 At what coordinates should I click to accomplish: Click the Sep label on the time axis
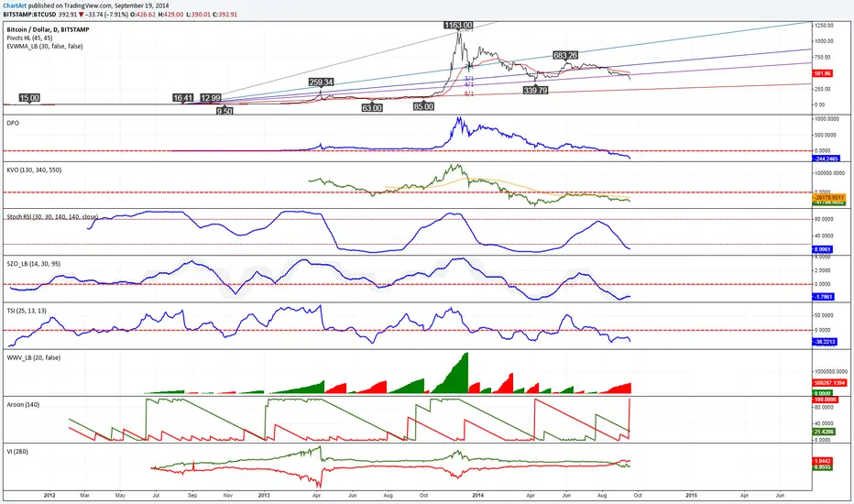[x=192, y=495]
